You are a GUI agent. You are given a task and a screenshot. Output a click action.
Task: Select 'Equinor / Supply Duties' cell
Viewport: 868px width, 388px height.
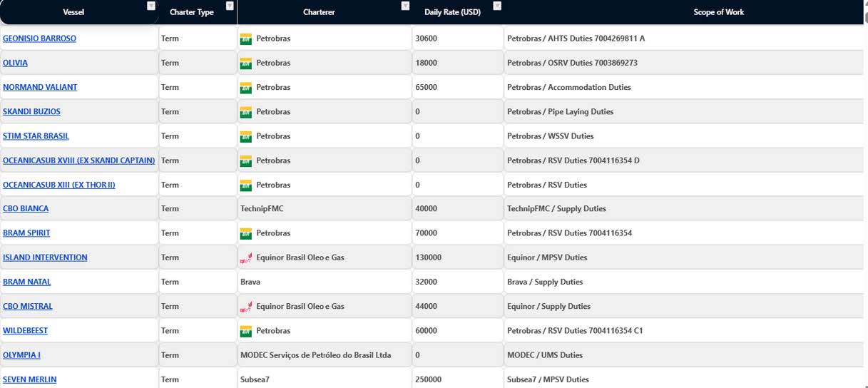pyautogui.click(x=685, y=306)
